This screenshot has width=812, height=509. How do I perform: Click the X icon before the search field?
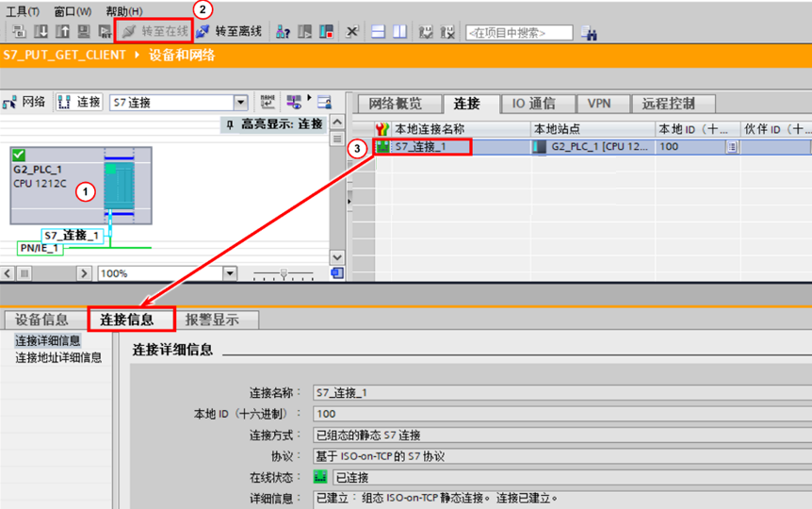pyautogui.click(x=447, y=32)
